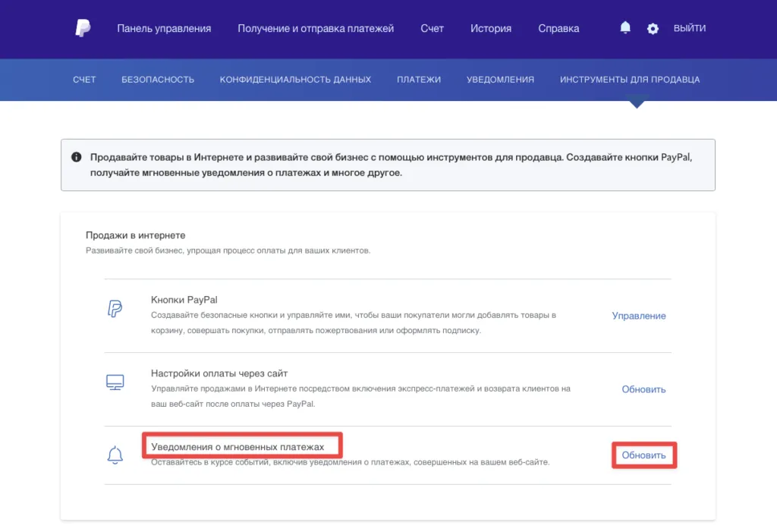Image resolution: width=777 pixels, height=532 pixels.
Task: Click Обновить for website payment settings
Action: point(643,389)
